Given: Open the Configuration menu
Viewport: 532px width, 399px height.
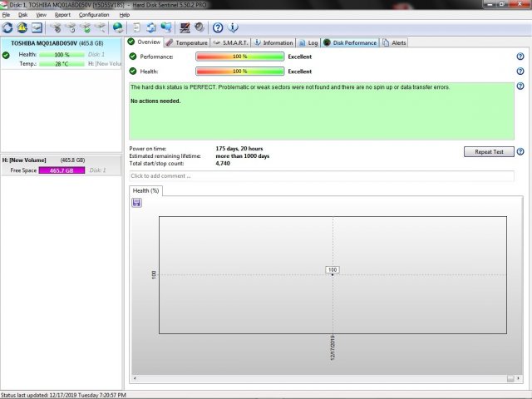Looking at the screenshot, I should pos(94,15).
